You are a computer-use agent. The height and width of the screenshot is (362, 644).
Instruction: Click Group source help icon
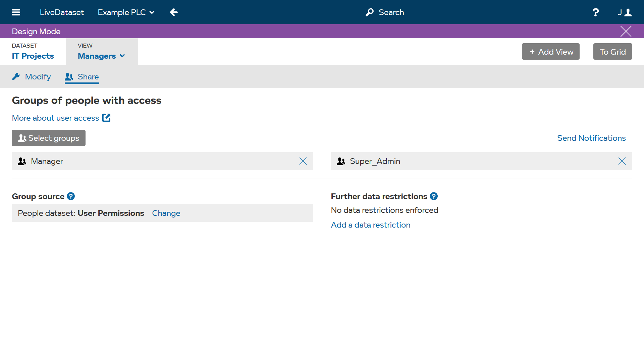click(x=71, y=196)
